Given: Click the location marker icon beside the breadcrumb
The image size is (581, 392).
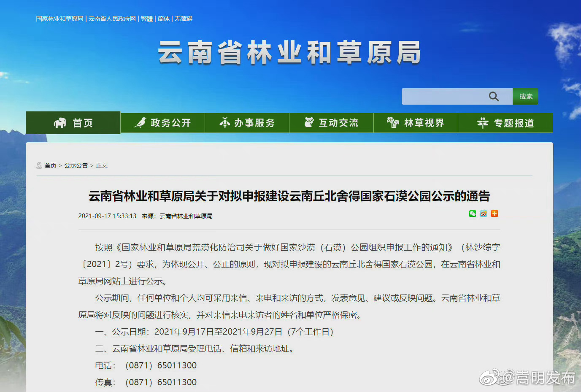Looking at the screenshot, I should pyautogui.click(x=39, y=165).
